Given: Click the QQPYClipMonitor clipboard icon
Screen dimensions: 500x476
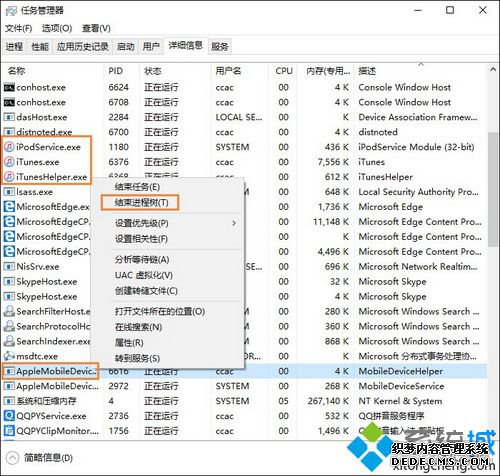Looking at the screenshot, I should point(9,431).
